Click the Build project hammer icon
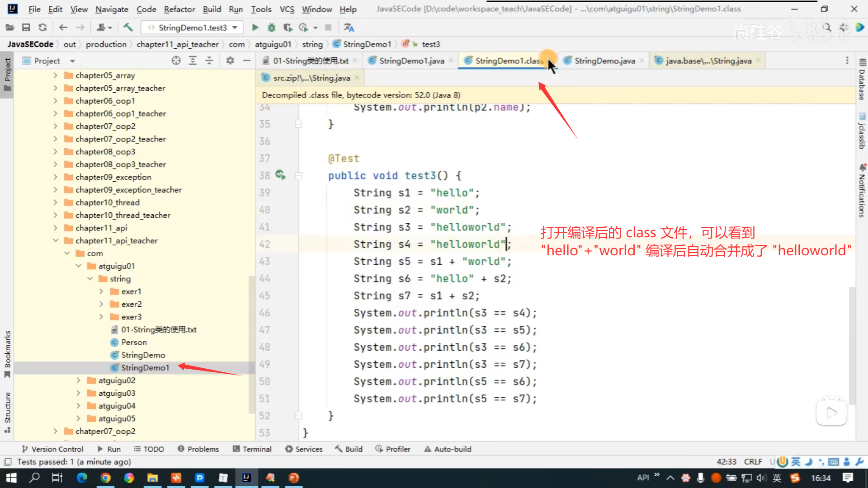Image resolution: width=868 pixels, height=488 pixels. 128,28
